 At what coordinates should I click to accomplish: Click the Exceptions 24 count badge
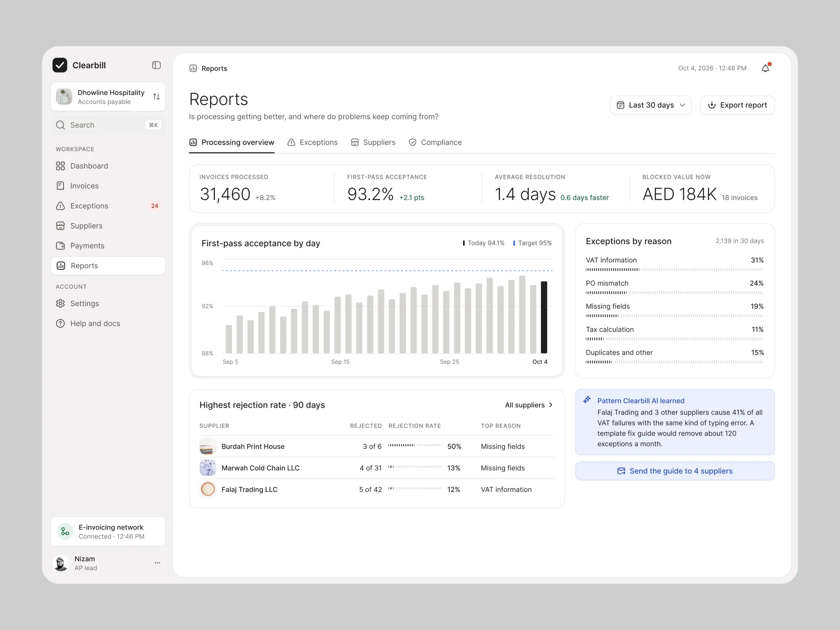click(155, 206)
